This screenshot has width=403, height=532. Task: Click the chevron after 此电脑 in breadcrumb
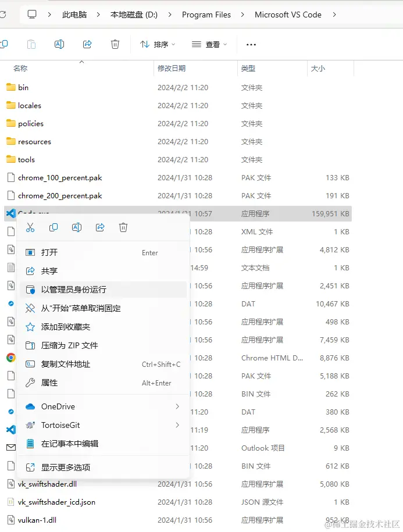(98, 15)
